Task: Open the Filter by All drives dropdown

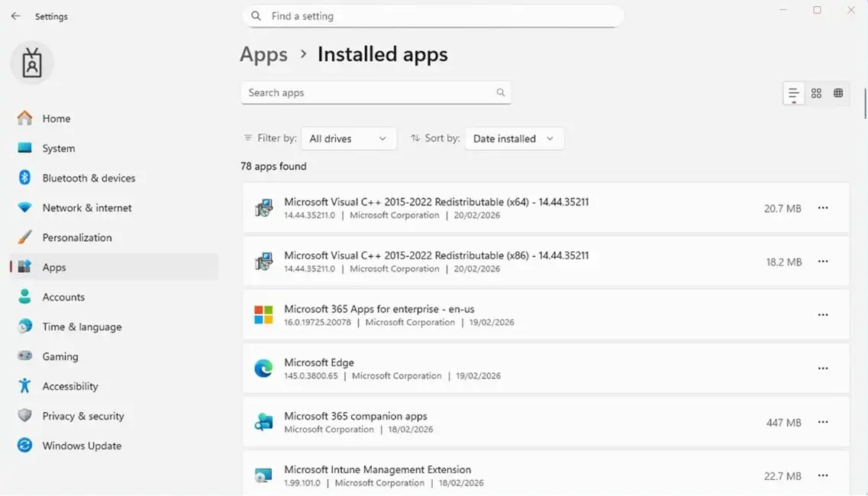Action: tap(349, 139)
